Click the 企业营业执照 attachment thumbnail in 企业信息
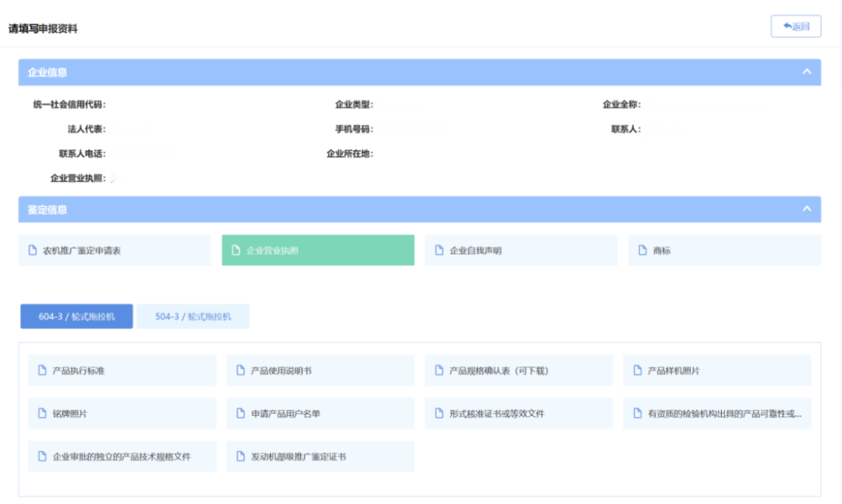Screen dimensions: 842x504 114,178
